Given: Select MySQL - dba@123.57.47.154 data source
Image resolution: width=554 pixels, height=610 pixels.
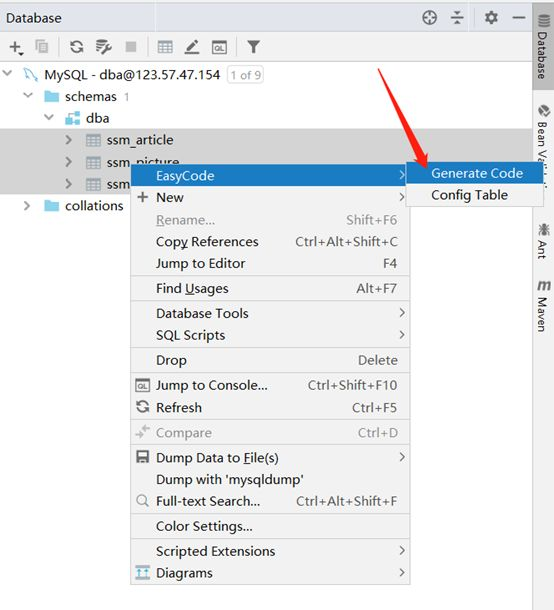Looking at the screenshot, I should 266,74.
